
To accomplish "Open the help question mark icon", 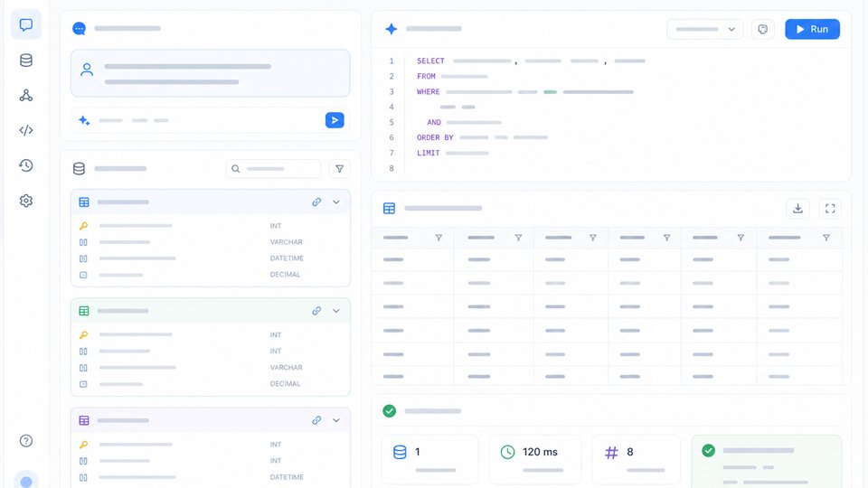I will tap(26, 441).
